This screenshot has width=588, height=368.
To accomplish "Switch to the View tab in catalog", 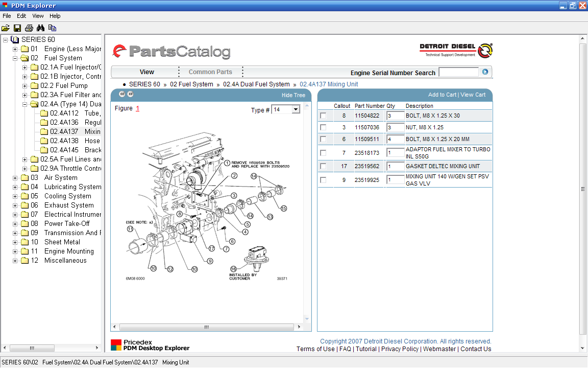I will [x=147, y=72].
